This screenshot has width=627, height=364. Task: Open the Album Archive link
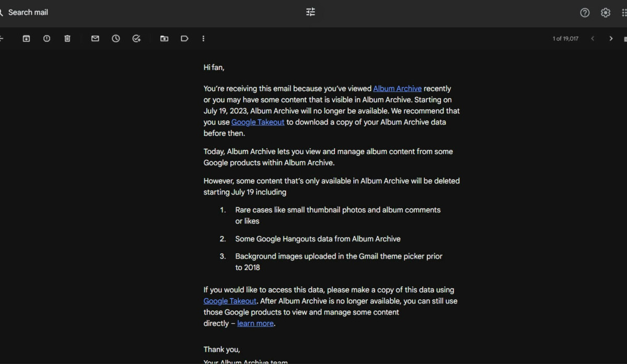(x=397, y=89)
